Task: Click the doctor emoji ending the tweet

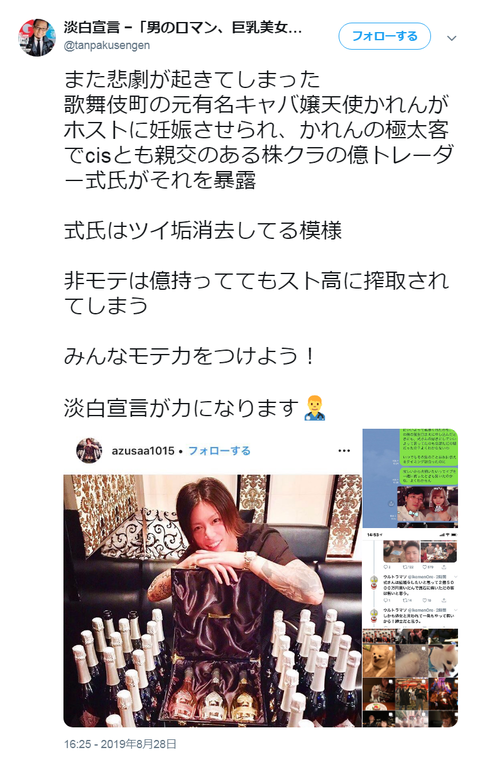Action: click(315, 408)
